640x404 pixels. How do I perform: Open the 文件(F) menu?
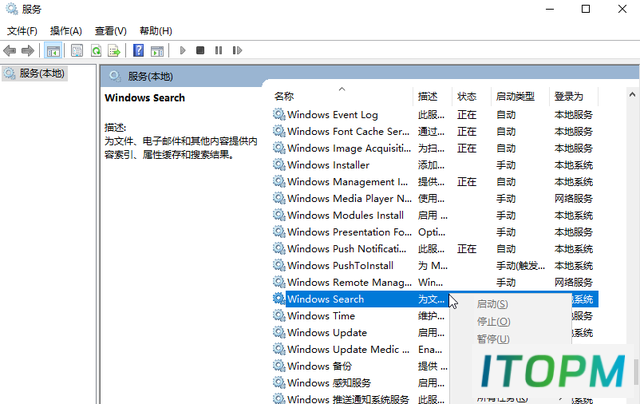click(22, 31)
